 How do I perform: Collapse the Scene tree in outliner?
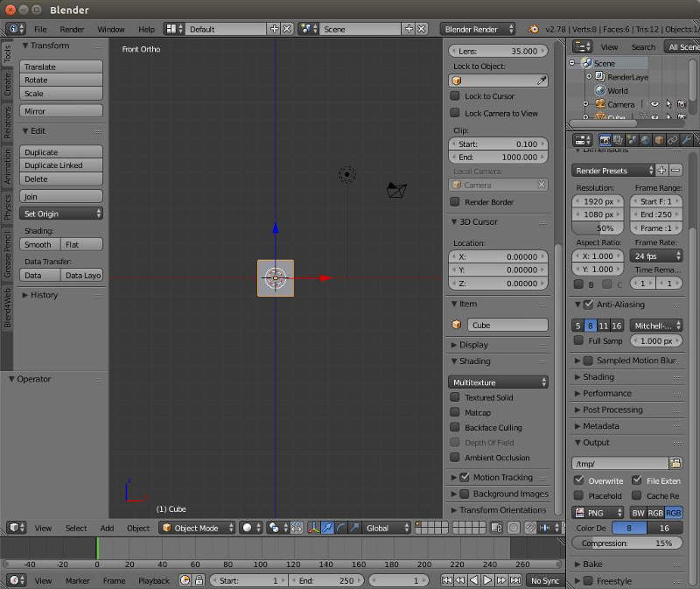[x=572, y=63]
